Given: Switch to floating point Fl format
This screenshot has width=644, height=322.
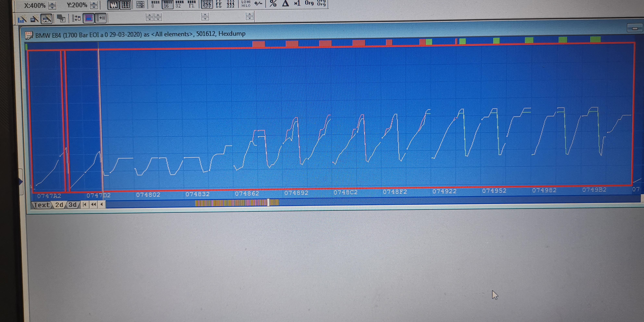Looking at the screenshot, I should click(x=192, y=4).
